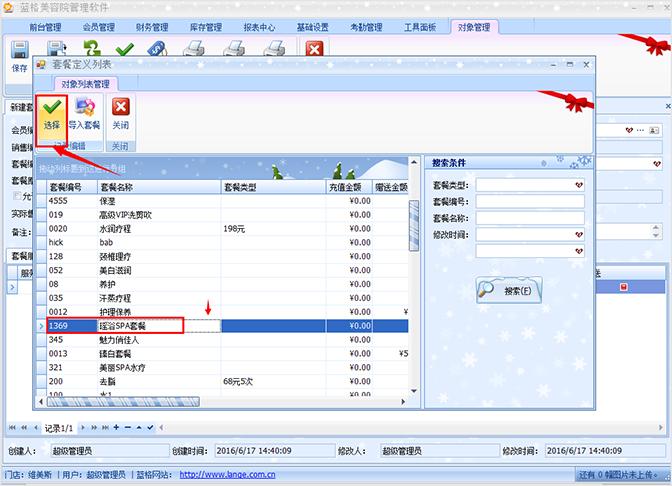Click into the 套餐名称 search field

[530, 218]
